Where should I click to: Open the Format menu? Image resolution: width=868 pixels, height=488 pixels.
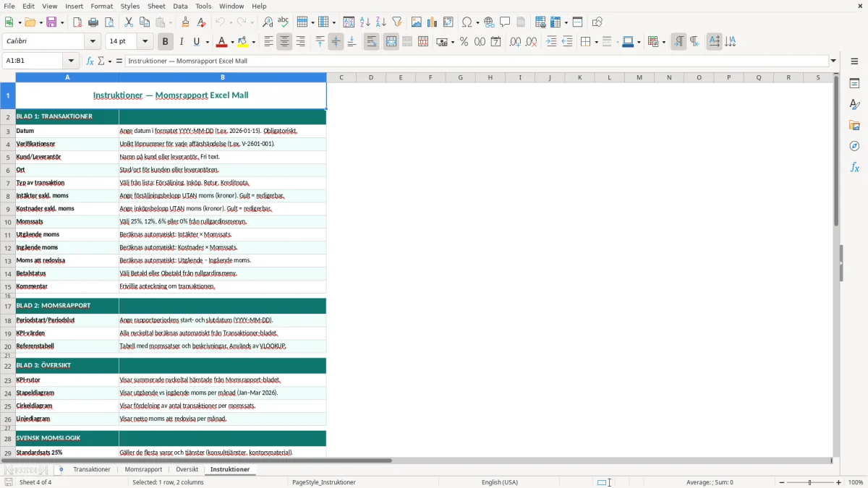coord(101,6)
